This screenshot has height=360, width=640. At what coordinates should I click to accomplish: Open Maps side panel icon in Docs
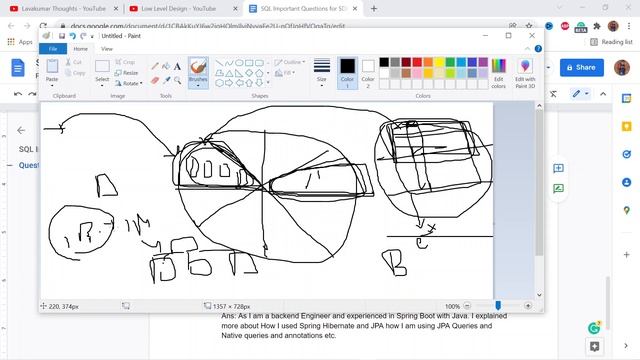tap(627, 210)
